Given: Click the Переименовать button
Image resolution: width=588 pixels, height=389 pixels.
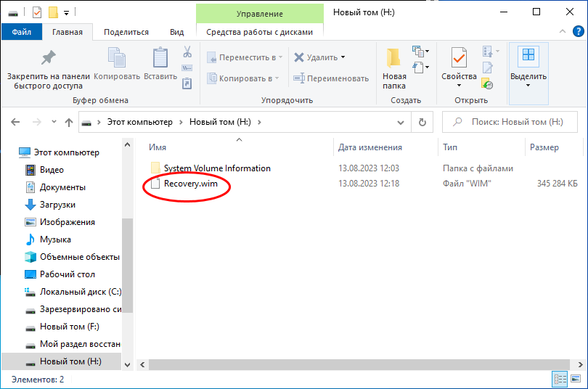Looking at the screenshot, I should pyautogui.click(x=331, y=78).
